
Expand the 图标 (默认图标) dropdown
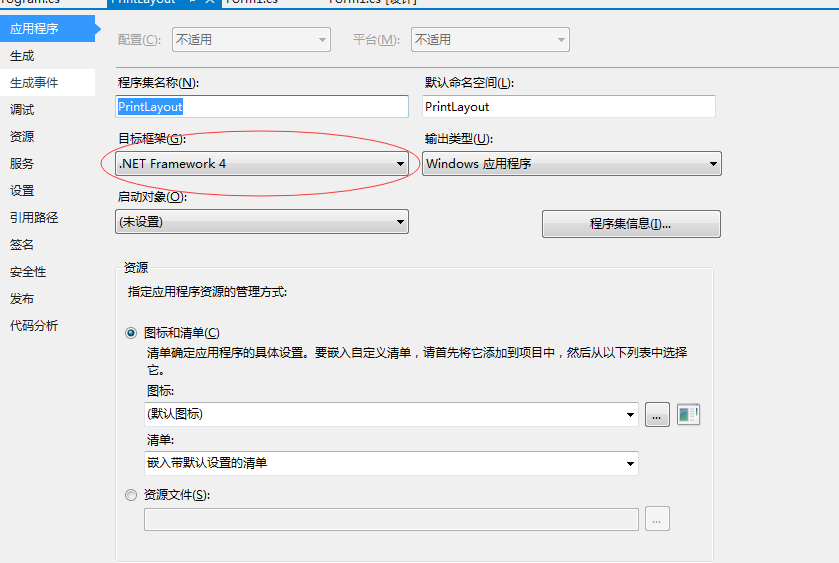[391, 414]
